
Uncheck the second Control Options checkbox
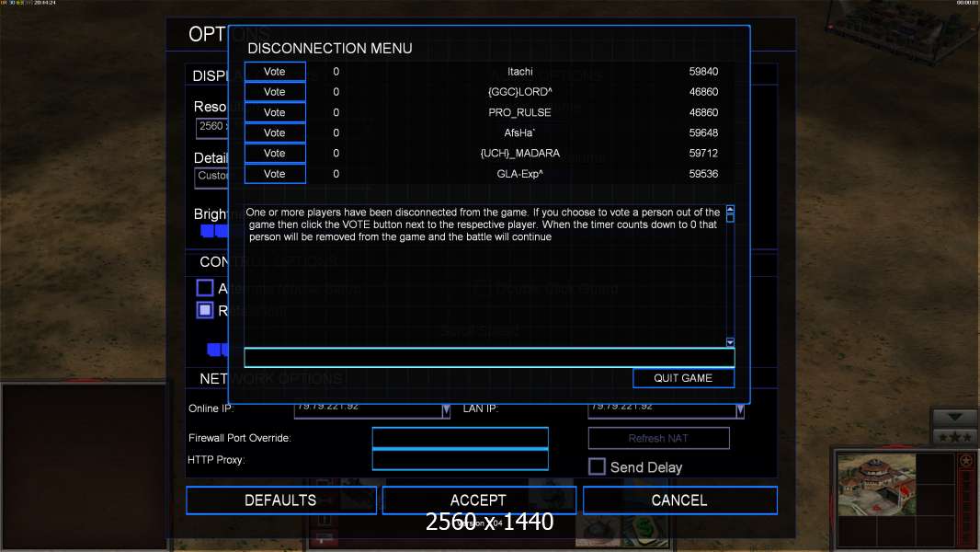point(205,310)
